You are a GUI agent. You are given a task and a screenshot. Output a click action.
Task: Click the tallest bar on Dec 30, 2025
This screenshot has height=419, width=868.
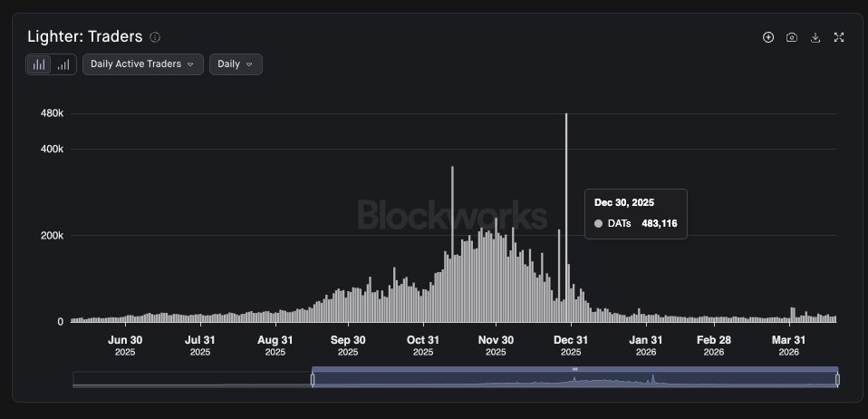[566, 218]
